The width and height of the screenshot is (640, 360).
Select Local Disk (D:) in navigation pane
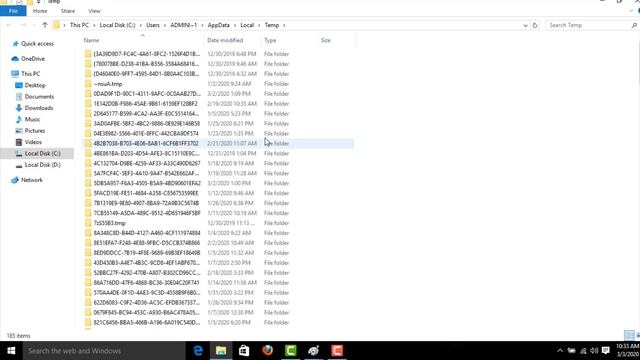tap(42, 165)
